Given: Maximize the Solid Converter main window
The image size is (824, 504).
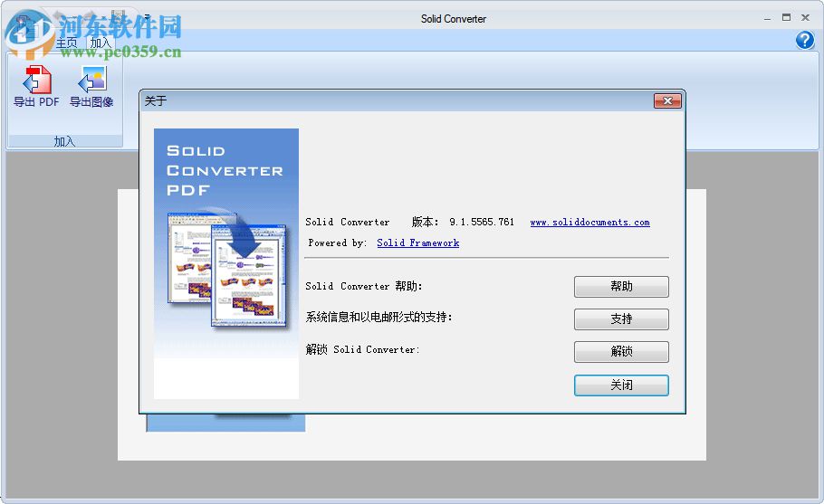Looking at the screenshot, I should (x=786, y=17).
